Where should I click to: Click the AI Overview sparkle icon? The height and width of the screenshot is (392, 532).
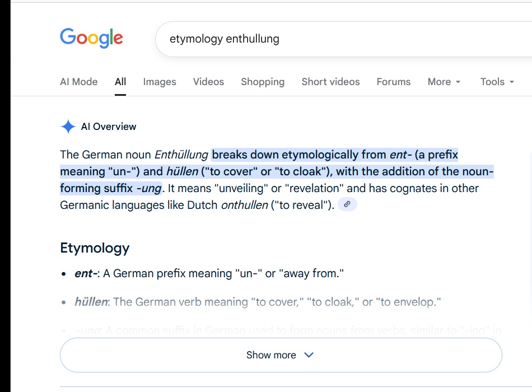pos(68,127)
